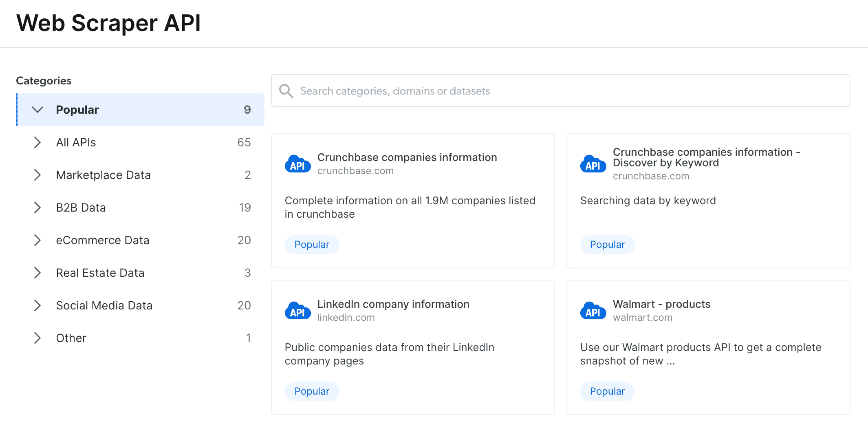The height and width of the screenshot is (424, 868).
Task: Open the LinkedIn company information dataset
Action: (x=393, y=304)
